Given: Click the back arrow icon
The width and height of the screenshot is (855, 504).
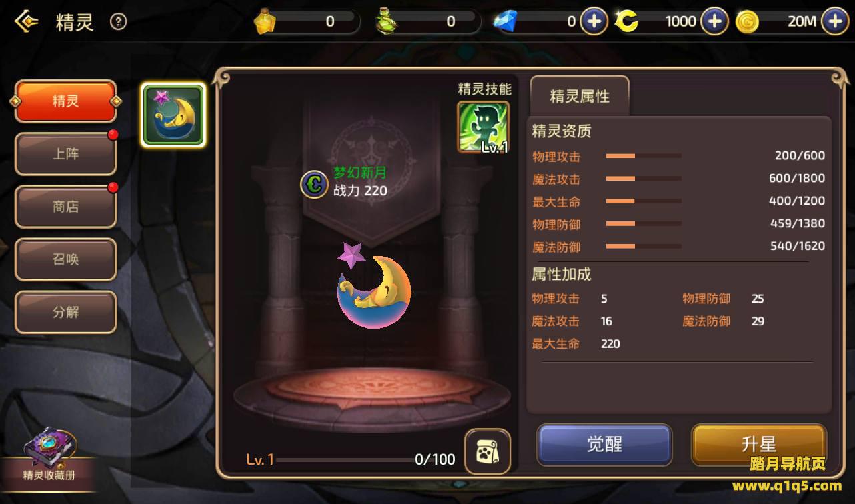Looking at the screenshot, I should tap(26, 21).
